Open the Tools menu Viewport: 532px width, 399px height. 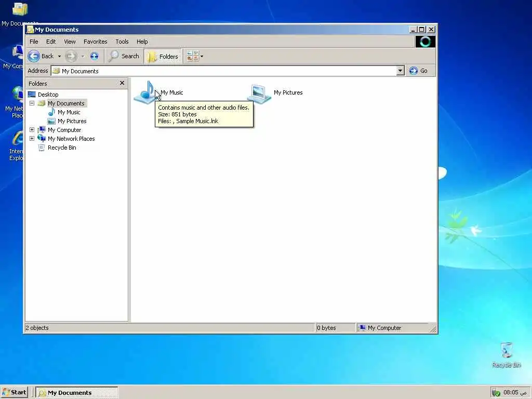point(122,42)
